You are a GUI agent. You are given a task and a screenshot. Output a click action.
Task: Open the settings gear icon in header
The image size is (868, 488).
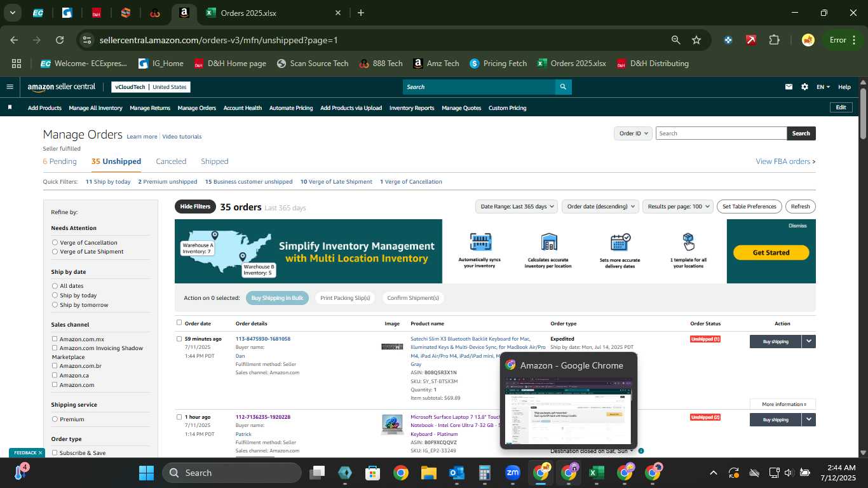coord(804,87)
